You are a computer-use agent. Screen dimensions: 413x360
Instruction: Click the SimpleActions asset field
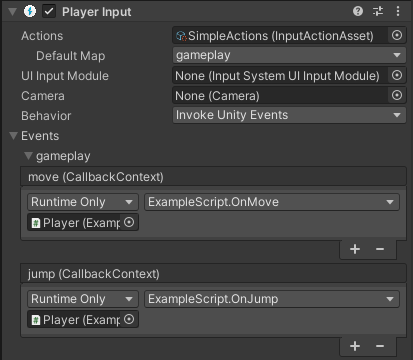click(x=280, y=35)
